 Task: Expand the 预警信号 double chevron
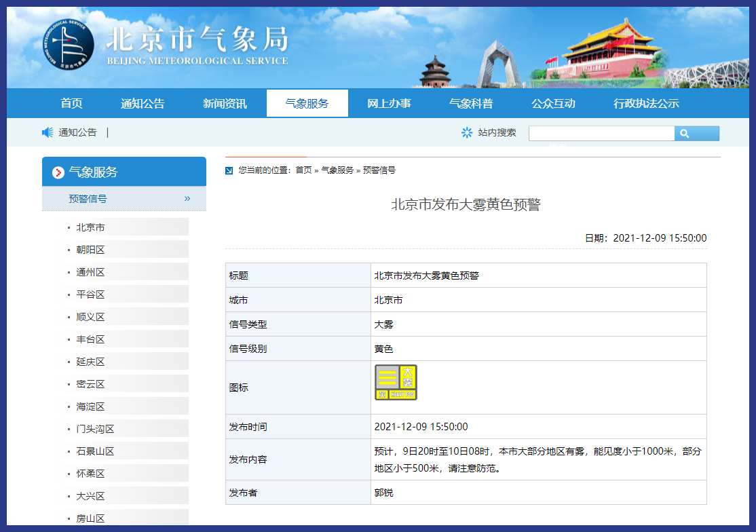click(187, 199)
